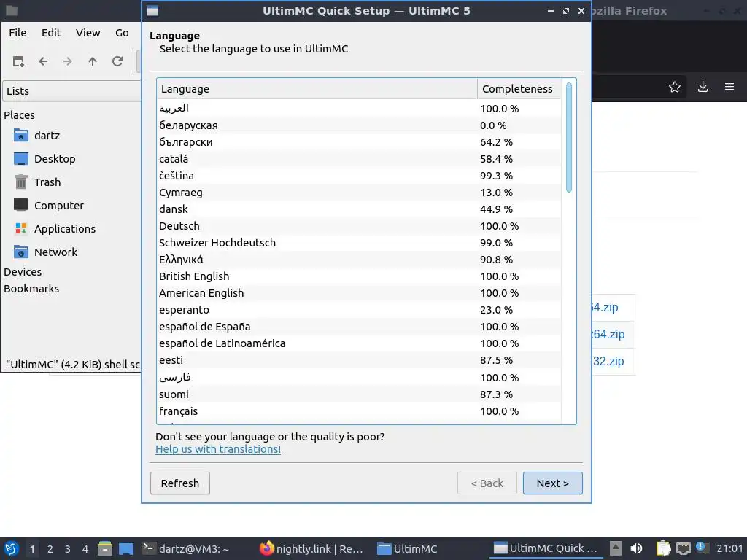
Task: Switch to virtual desktop 3
Action: point(68,549)
